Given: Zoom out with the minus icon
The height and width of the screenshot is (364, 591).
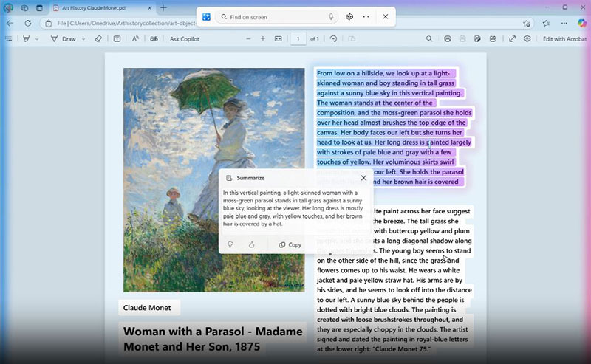Looking at the screenshot, I should pos(248,39).
